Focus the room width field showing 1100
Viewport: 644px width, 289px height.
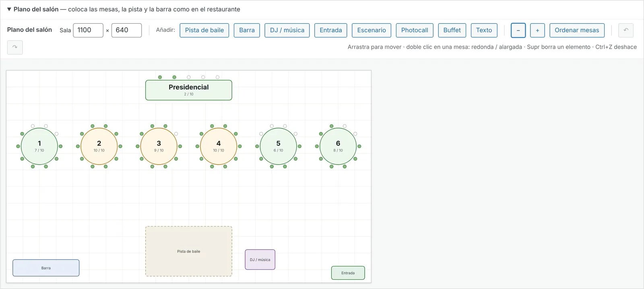tap(88, 30)
